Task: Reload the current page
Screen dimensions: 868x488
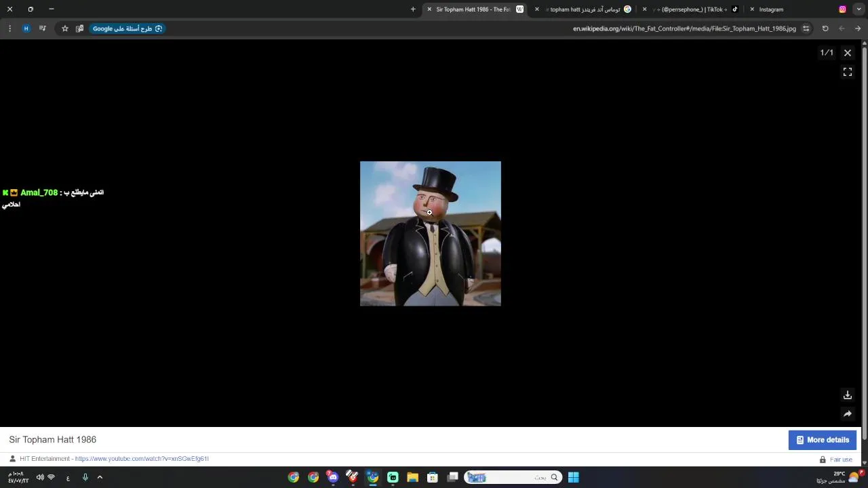Action: pos(825,28)
